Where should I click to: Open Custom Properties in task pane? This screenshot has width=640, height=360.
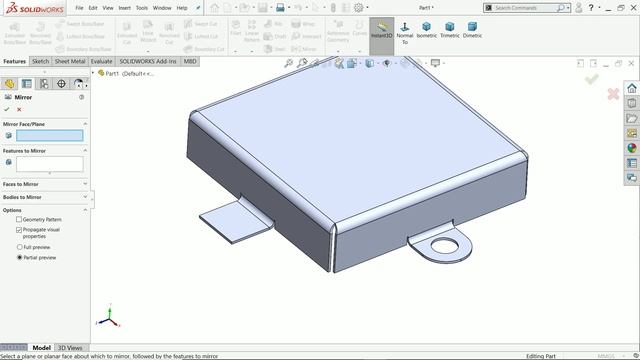coord(632,163)
